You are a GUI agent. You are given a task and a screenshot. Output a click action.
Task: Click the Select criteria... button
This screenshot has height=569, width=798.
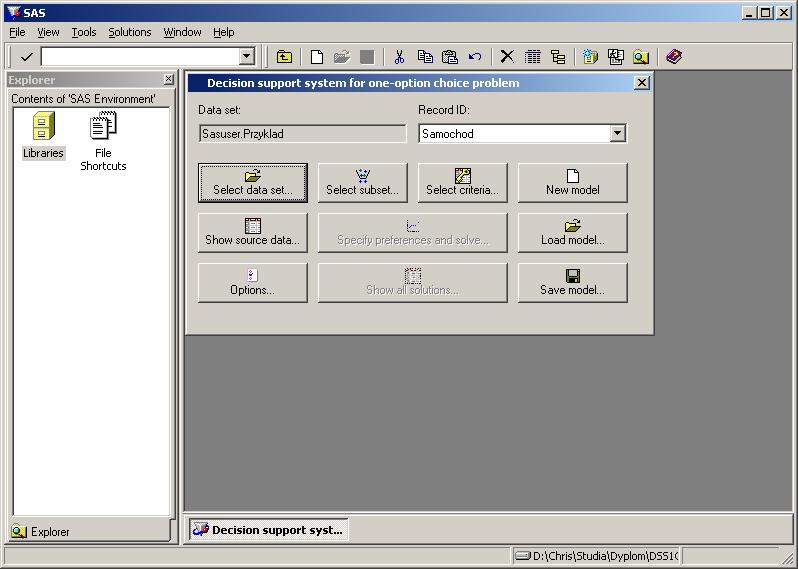tap(463, 183)
